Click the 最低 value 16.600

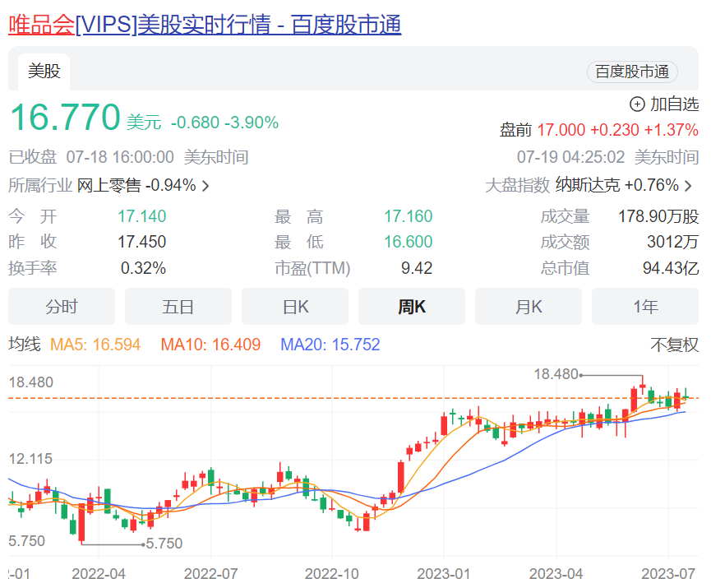click(408, 242)
